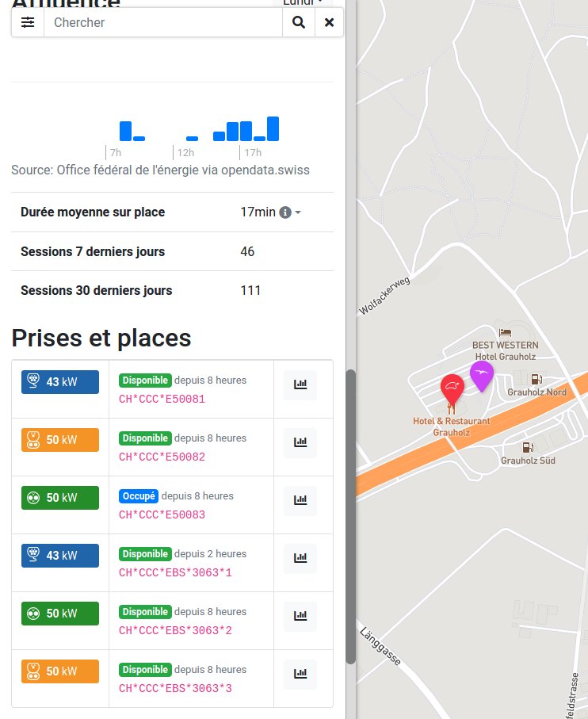Click the 43 kW badge for EBS*3063*1
The height and width of the screenshot is (719, 588).
click(60, 555)
